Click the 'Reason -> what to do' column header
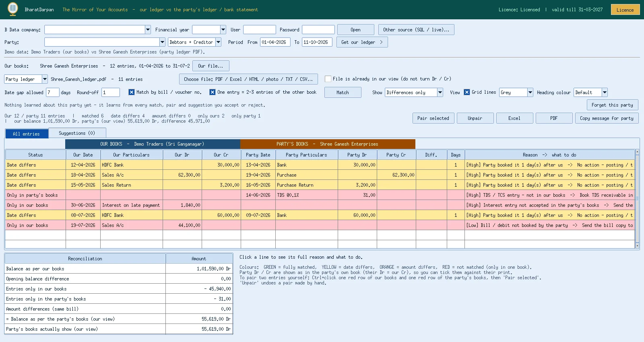This screenshot has height=342, width=644. [x=549, y=155]
